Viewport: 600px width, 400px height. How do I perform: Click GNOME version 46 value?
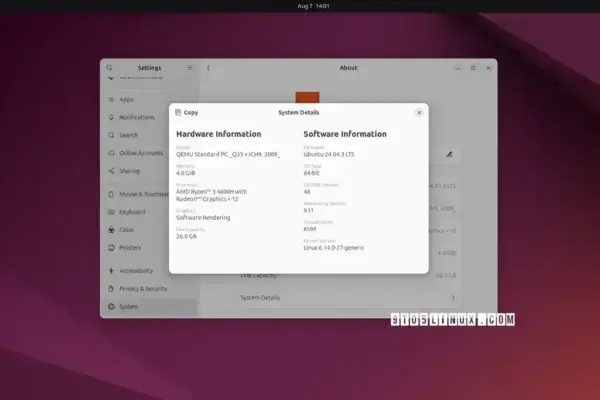(307, 192)
